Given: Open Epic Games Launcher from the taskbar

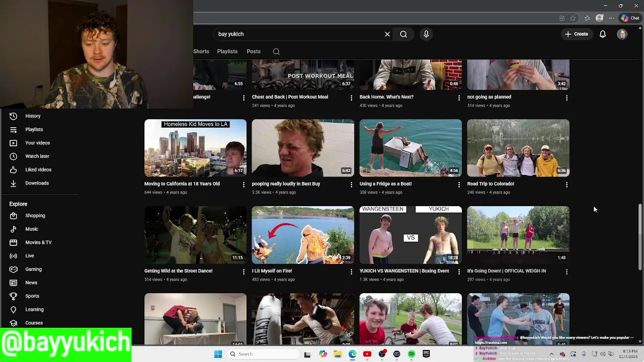Looking at the screenshot, I should click(426, 354).
